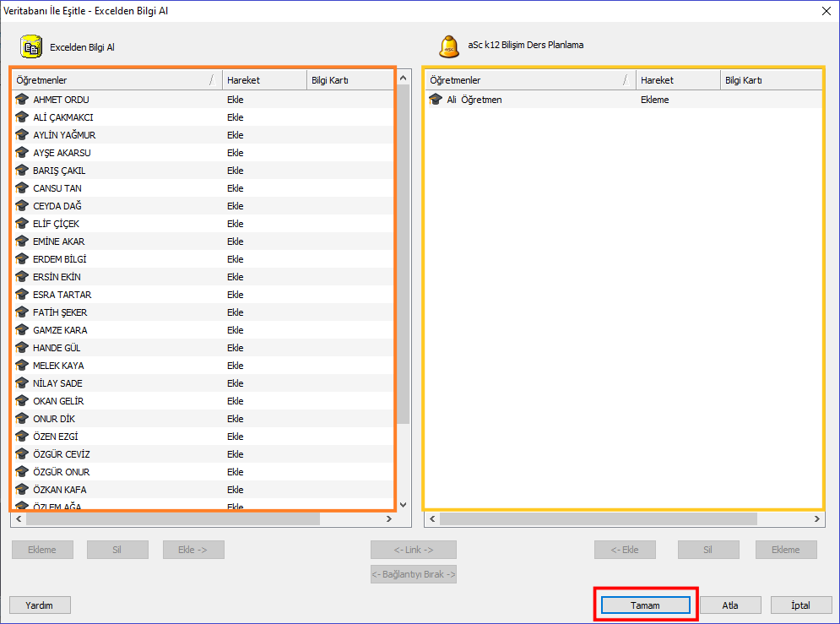Viewport: 840px width, 624px height.
Task: Click the teacher icon for GAMZE KARA
Action: [22, 329]
